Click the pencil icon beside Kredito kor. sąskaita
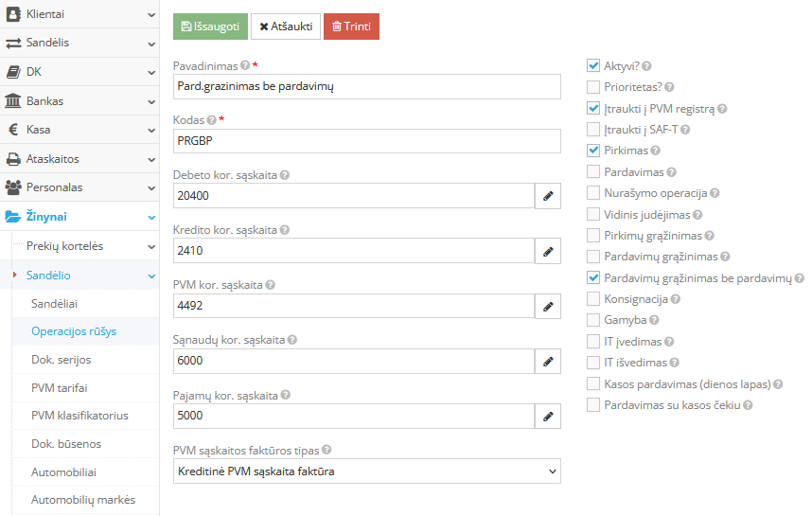812x516 pixels. (547, 251)
